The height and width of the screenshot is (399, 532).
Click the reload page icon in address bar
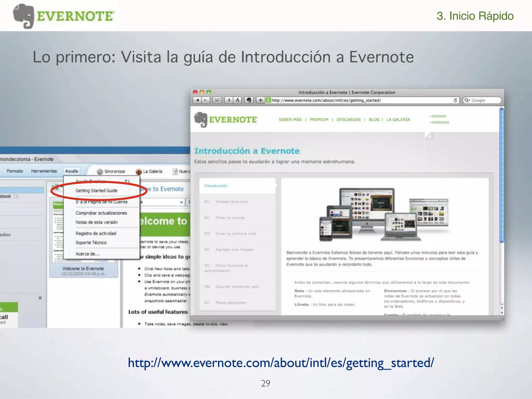(x=455, y=100)
